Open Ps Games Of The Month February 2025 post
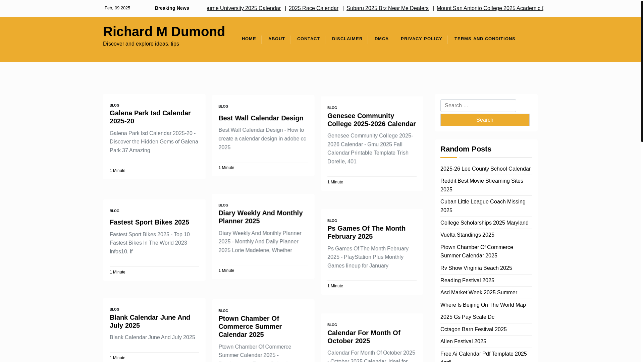Screen dimensions: 644x362 [366, 232]
